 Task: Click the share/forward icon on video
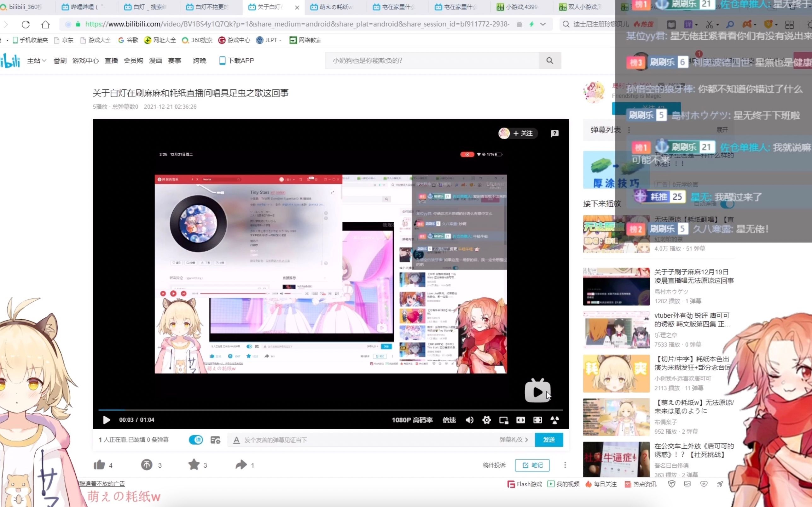[240, 465]
